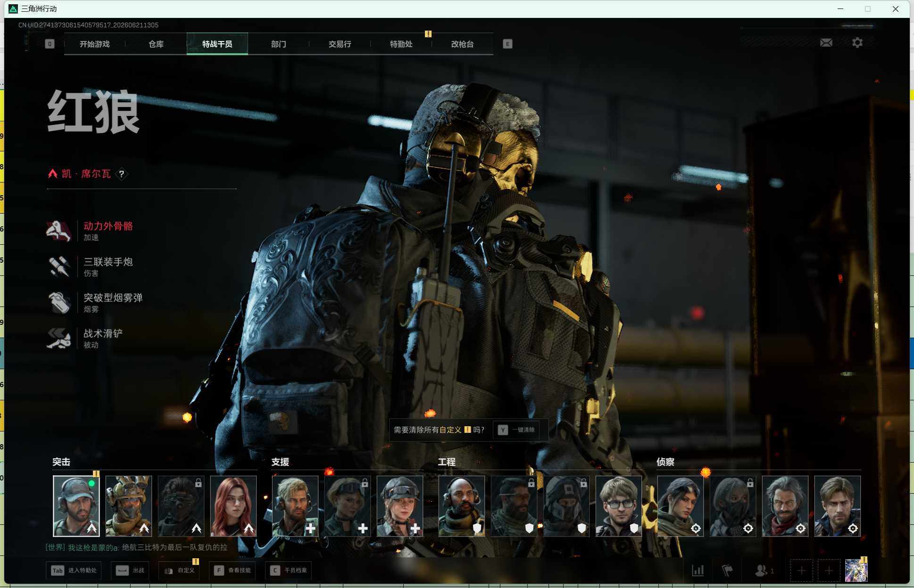The image size is (914, 588).
Task: Click the question mark beside 凯·席尔瓦
Action: pos(122,174)
